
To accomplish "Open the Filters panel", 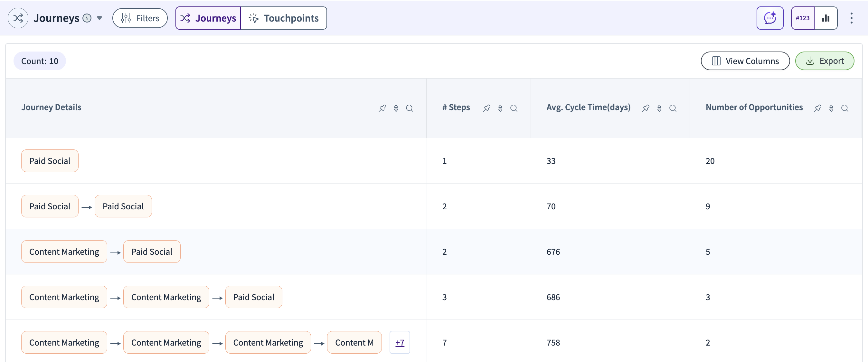I will [140, 18].
